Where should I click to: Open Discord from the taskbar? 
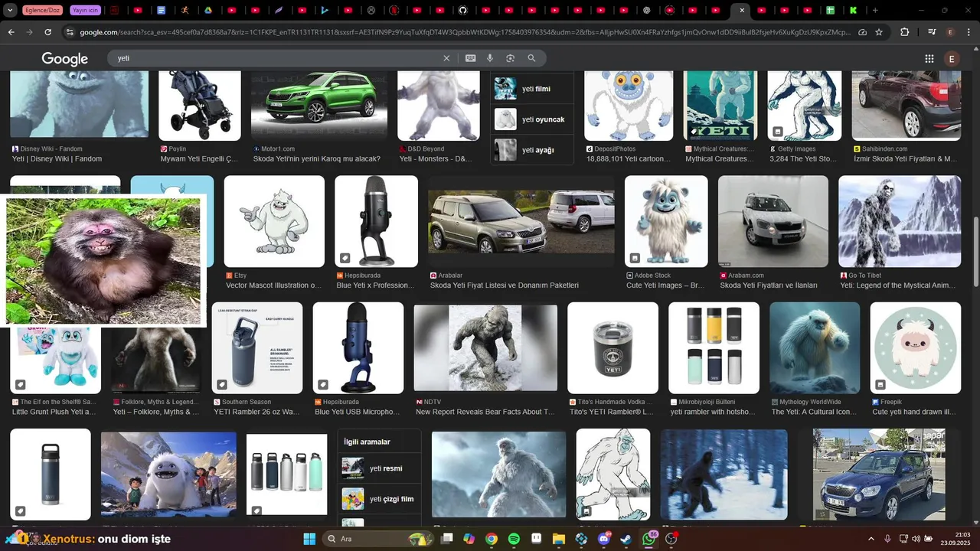coord(604,539)
